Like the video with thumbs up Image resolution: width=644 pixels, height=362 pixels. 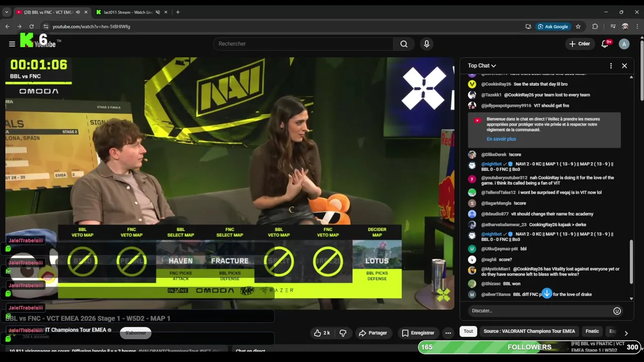coord(322,333)
